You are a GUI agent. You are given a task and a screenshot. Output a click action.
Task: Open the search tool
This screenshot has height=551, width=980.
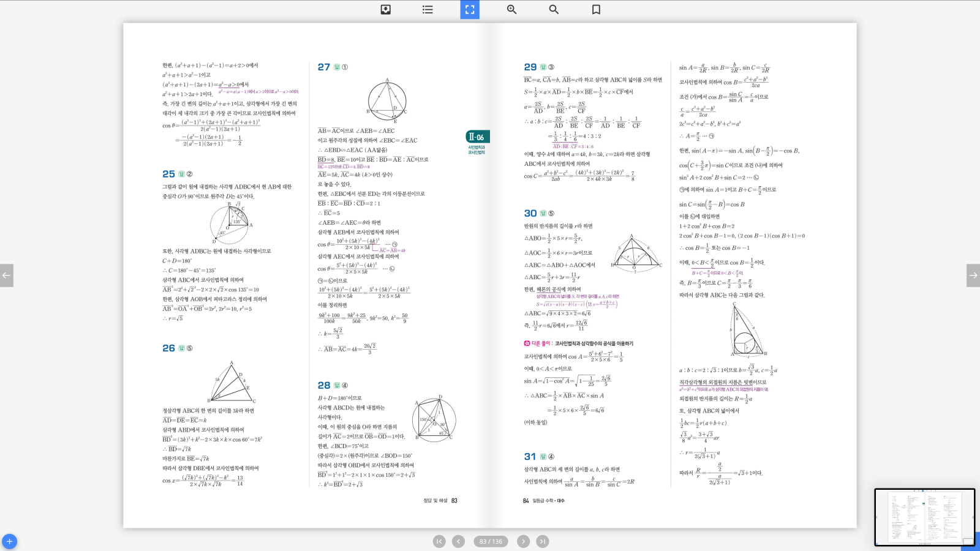[x=554, y=10]
